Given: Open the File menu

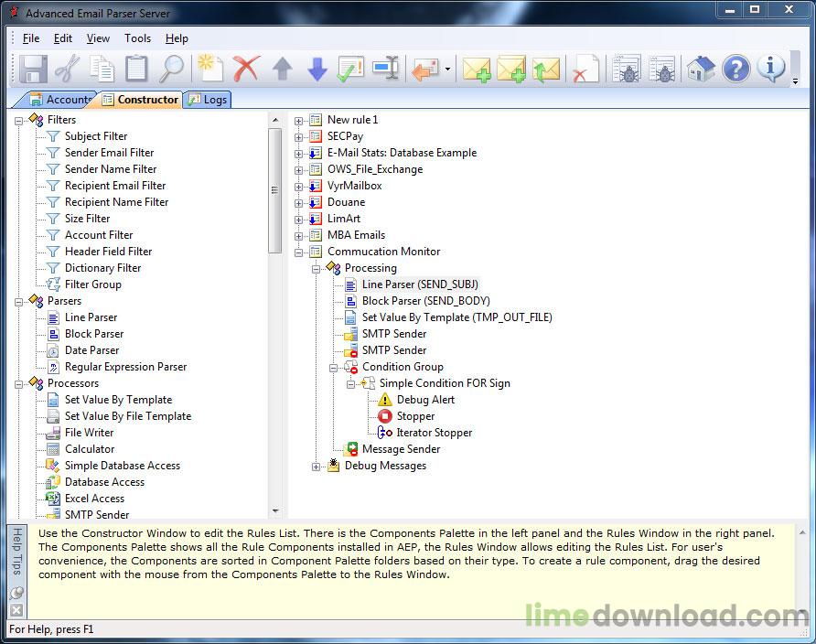Looking at the screenshot, I should pyautogui.click(x=31, y=38).
